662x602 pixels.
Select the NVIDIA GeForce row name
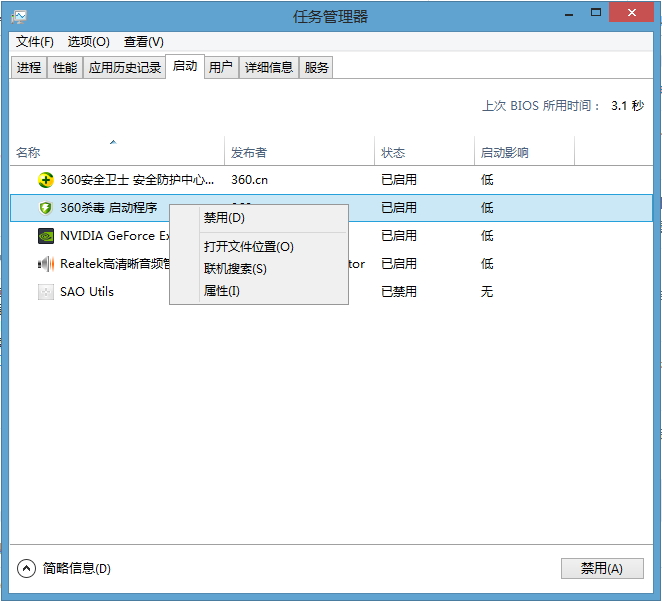[114, 236]
